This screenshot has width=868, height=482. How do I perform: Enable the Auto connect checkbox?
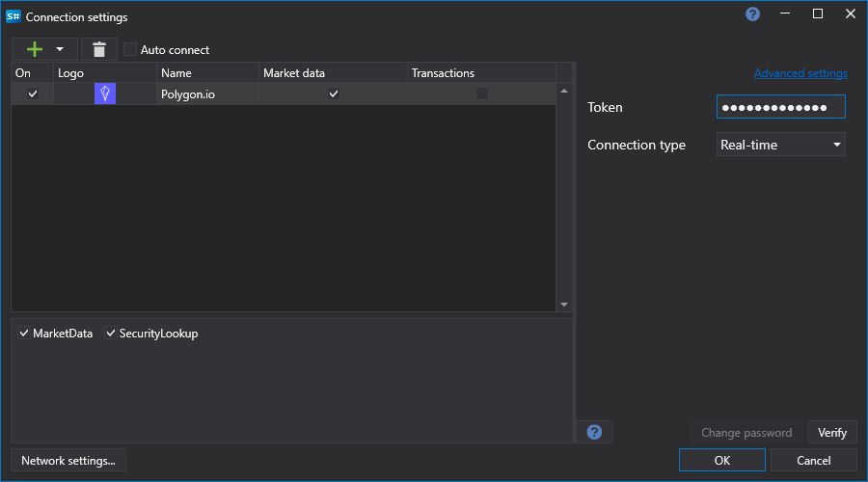click(130, 49)
